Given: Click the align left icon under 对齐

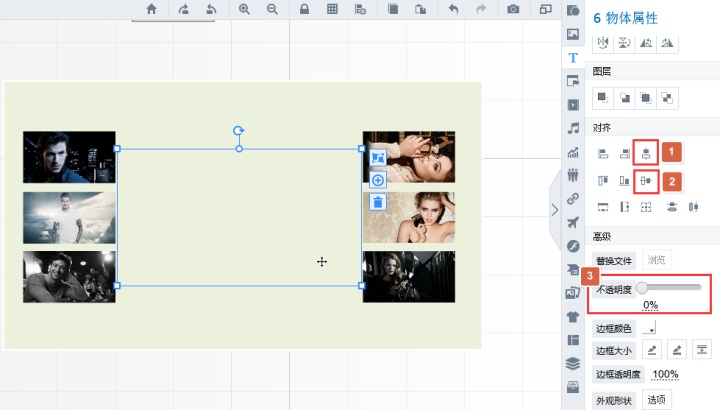Looking at the screenshot, I should coord(603,154).
